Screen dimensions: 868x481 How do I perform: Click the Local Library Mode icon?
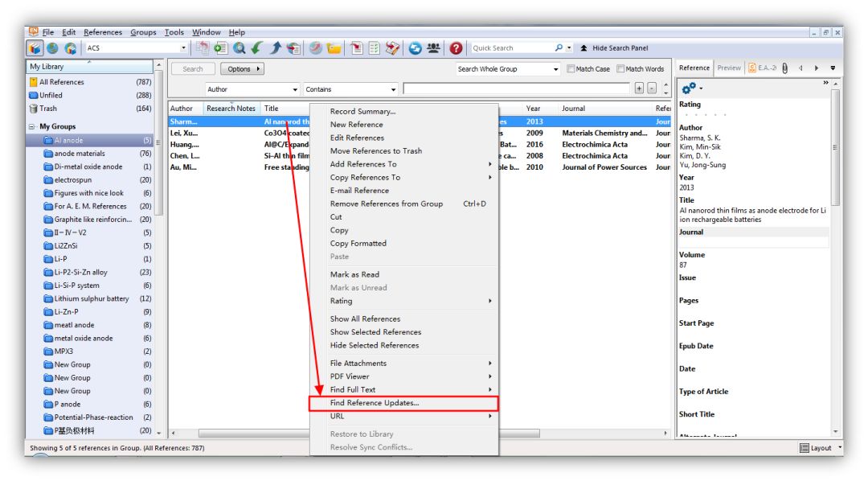point(35,48)
